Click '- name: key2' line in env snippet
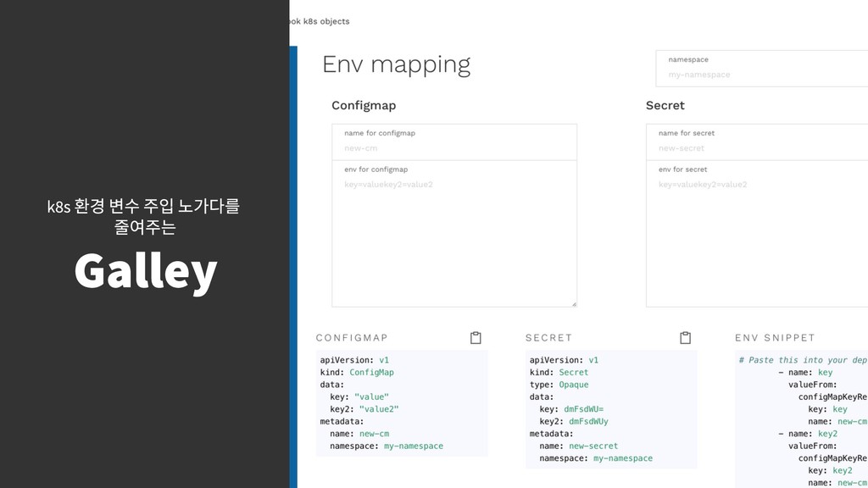Image resolution: width=868 pixels, height=488 pixels. [808, 433]
